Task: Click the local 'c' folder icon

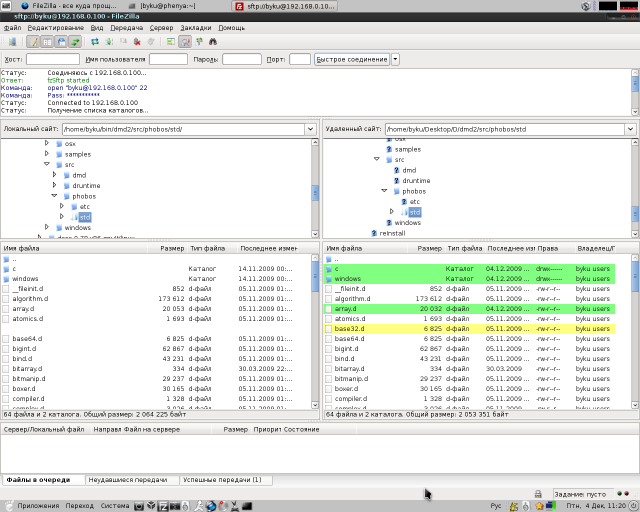Action: point(6,269)
